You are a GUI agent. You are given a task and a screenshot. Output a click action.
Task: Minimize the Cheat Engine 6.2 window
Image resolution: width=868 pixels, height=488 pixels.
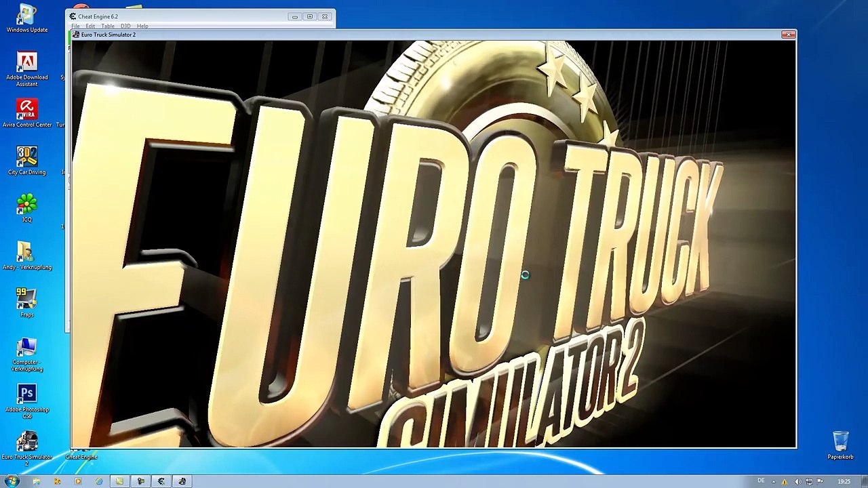(x=294, y=16)
